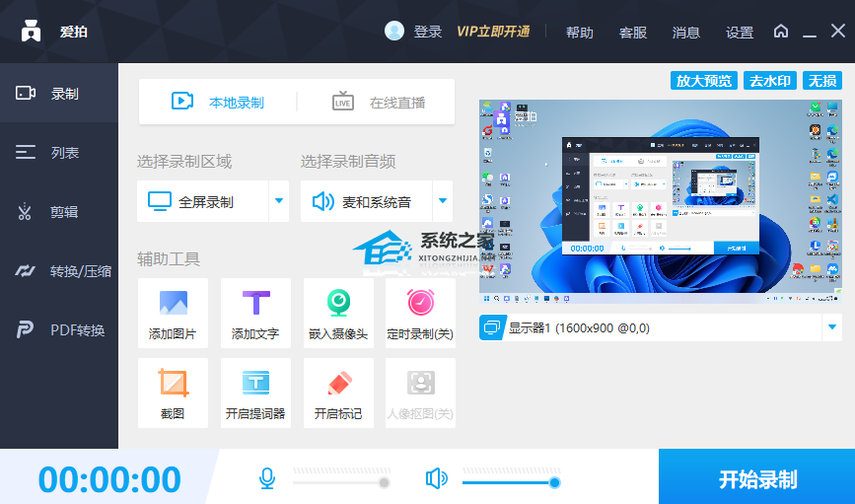
Task: Adjust the system sound volume slider handle
Action: pos(554,482)
